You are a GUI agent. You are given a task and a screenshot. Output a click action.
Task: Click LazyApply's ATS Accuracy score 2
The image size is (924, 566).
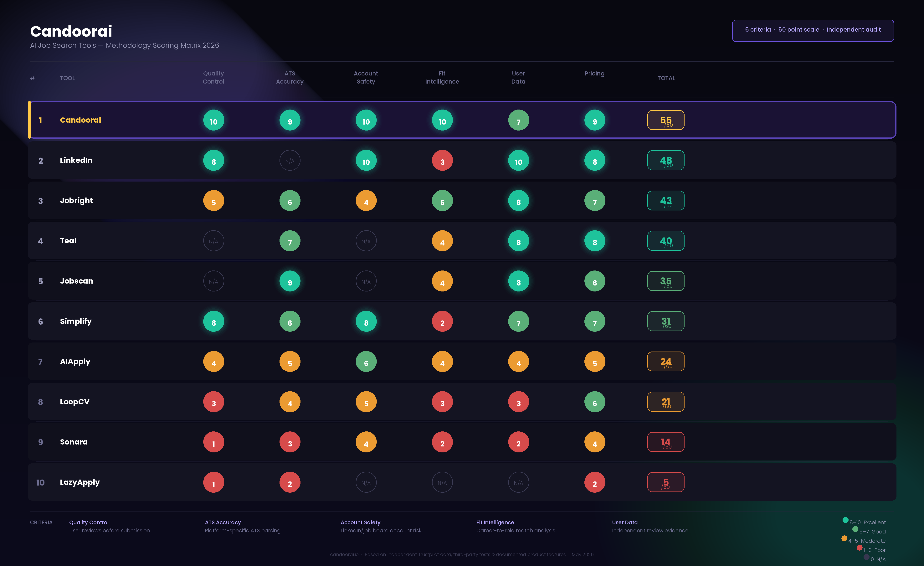(290, 482)
